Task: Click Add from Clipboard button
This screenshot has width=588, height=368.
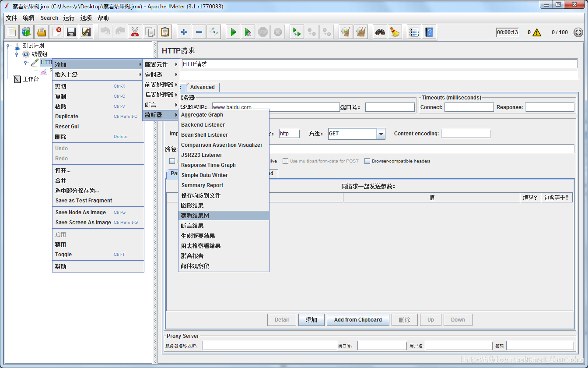Action: click(358, 320)
